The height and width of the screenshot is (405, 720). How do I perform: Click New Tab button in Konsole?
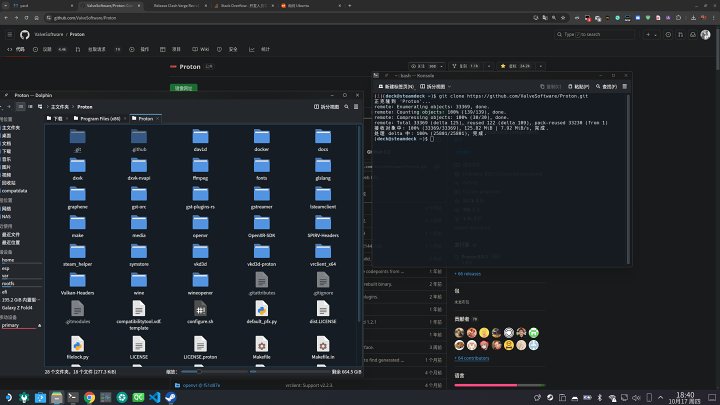398,87
